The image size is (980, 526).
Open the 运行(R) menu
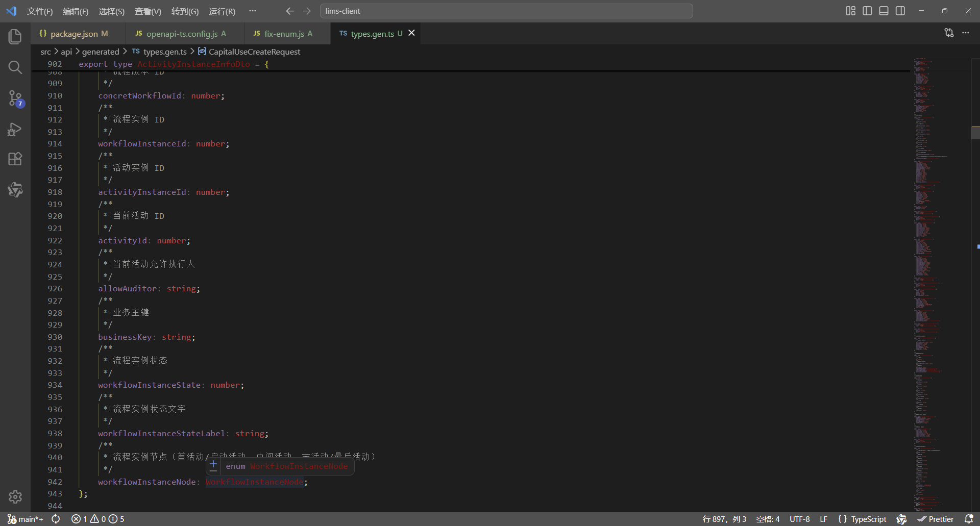[x=222, y=11]
